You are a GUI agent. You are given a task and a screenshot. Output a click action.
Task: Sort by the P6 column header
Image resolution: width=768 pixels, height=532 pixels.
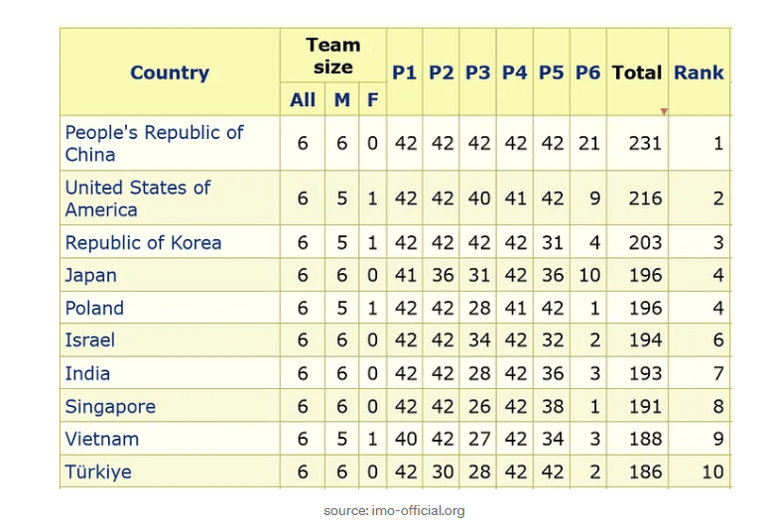587,72
